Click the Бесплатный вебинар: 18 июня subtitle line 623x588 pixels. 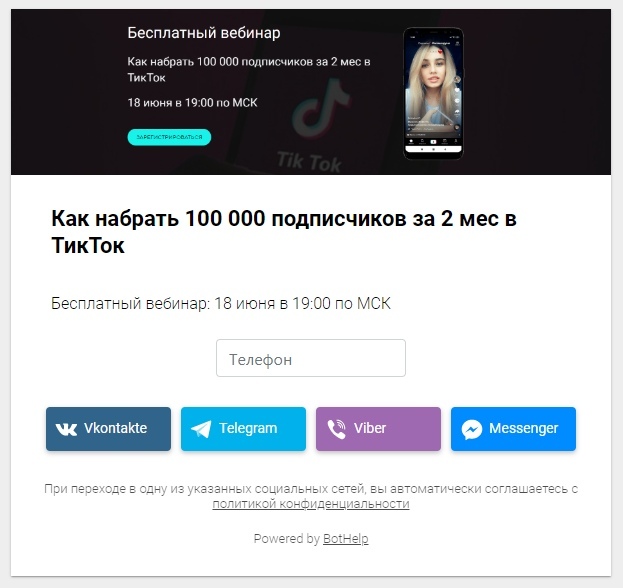(221, 304)
